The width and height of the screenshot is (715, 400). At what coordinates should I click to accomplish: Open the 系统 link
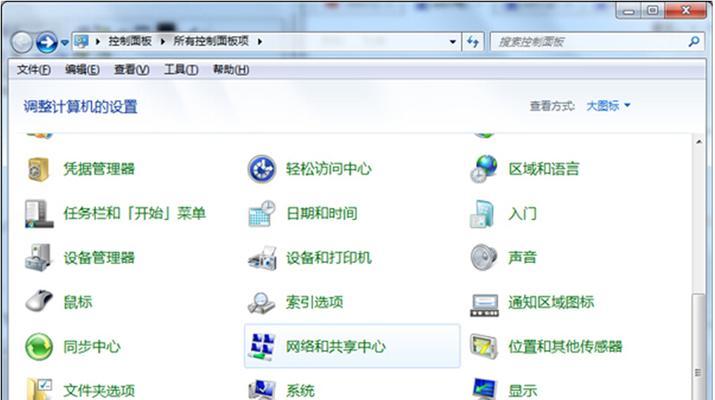click(x=300, y=391)
